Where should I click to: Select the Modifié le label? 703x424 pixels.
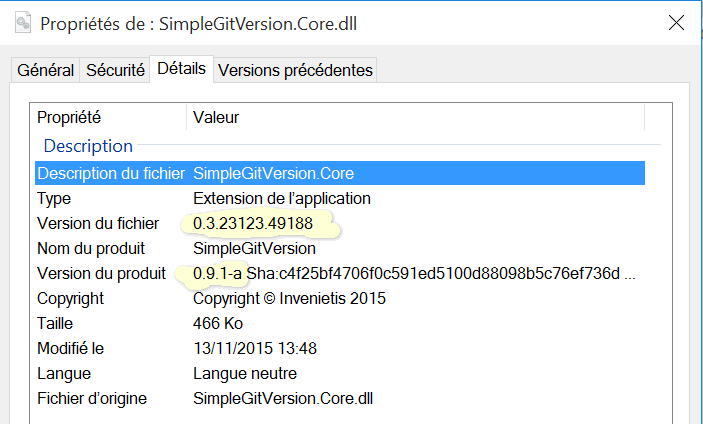(x=70, y=349)
